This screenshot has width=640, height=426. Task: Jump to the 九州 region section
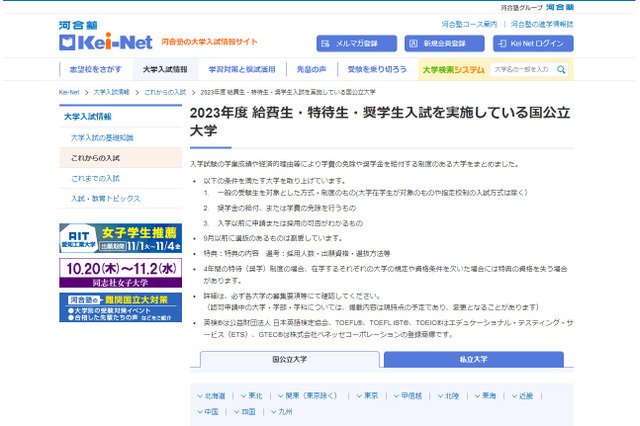282,412
